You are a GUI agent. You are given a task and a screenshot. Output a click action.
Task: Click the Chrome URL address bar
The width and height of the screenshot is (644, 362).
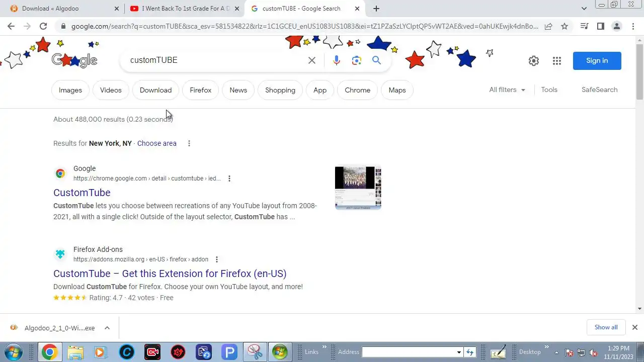click(x=305, y=26)
